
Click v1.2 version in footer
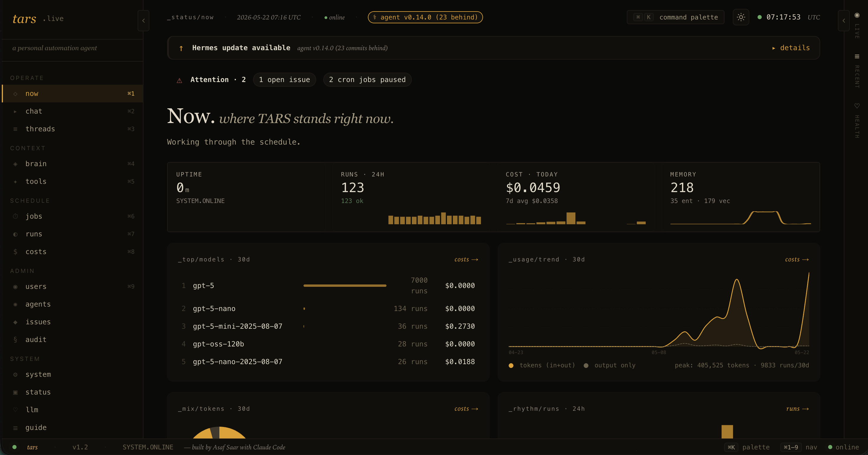pos(80,447)
